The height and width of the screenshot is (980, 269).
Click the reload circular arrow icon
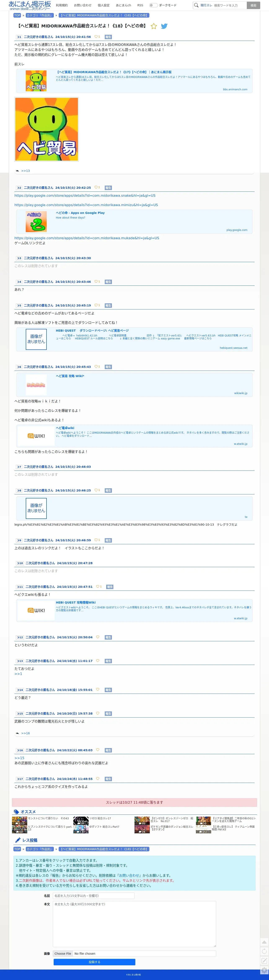coord(264,951)
